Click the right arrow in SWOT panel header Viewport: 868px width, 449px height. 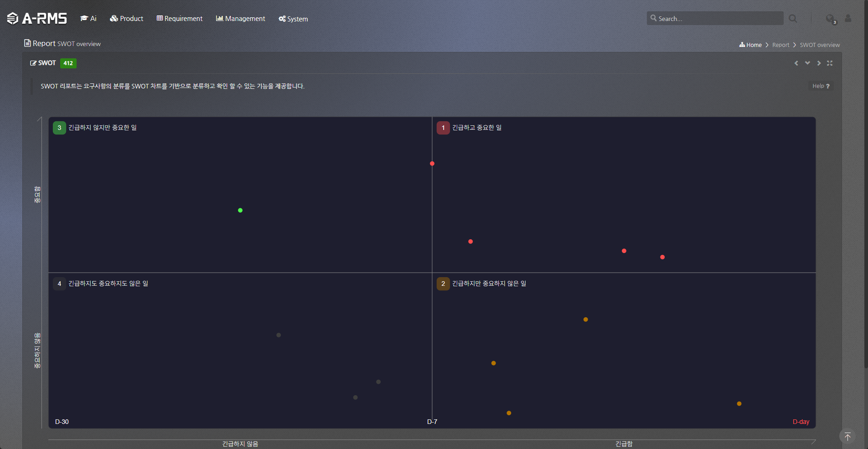click(x=819, y=63)
